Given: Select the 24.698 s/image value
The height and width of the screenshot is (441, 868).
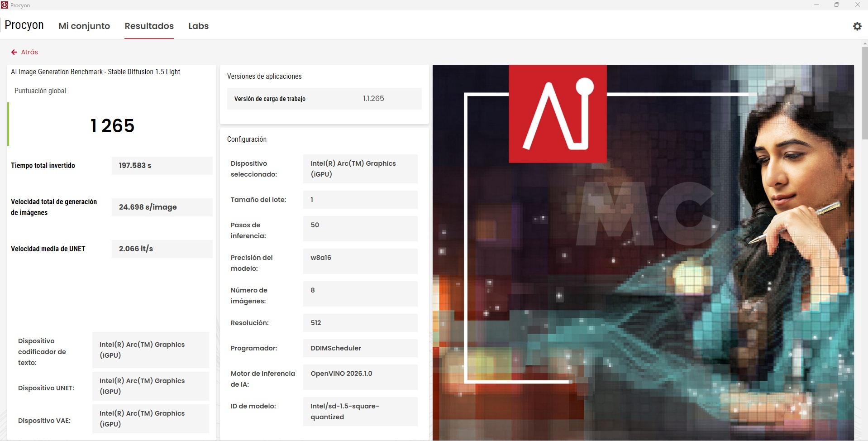Looking at the screenshot, I should (162, 207).
